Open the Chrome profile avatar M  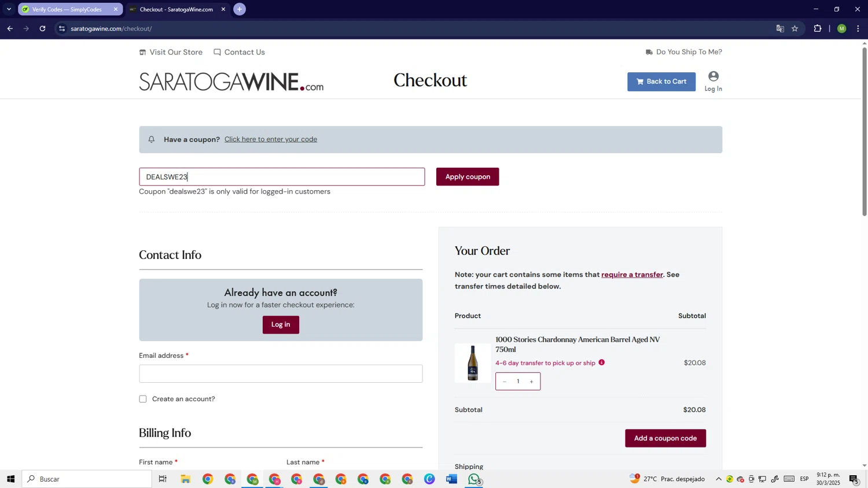(842, 28)
